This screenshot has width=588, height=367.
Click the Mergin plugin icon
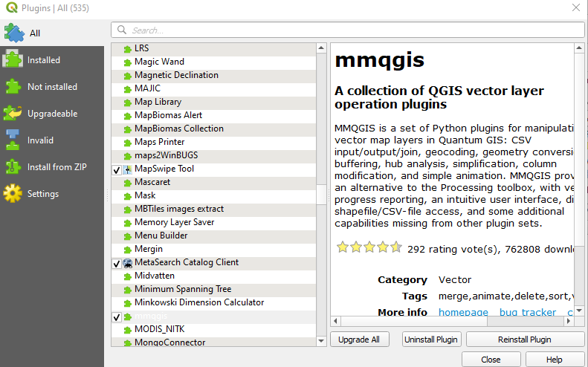click(128, 250)
